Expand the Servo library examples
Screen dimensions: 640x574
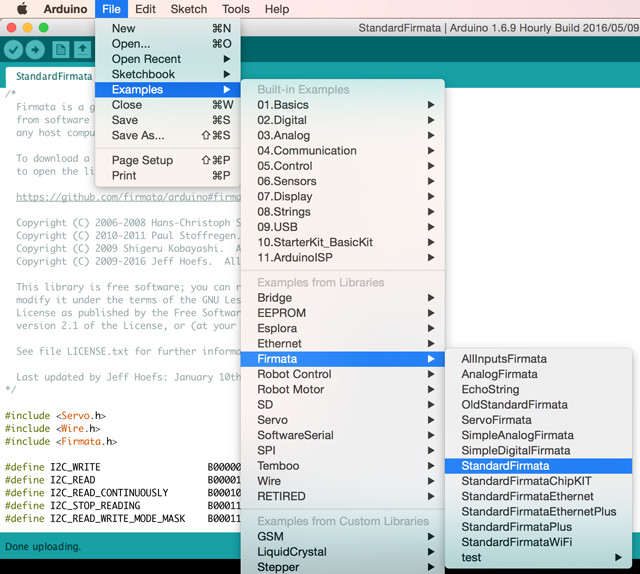click(343, 420)
